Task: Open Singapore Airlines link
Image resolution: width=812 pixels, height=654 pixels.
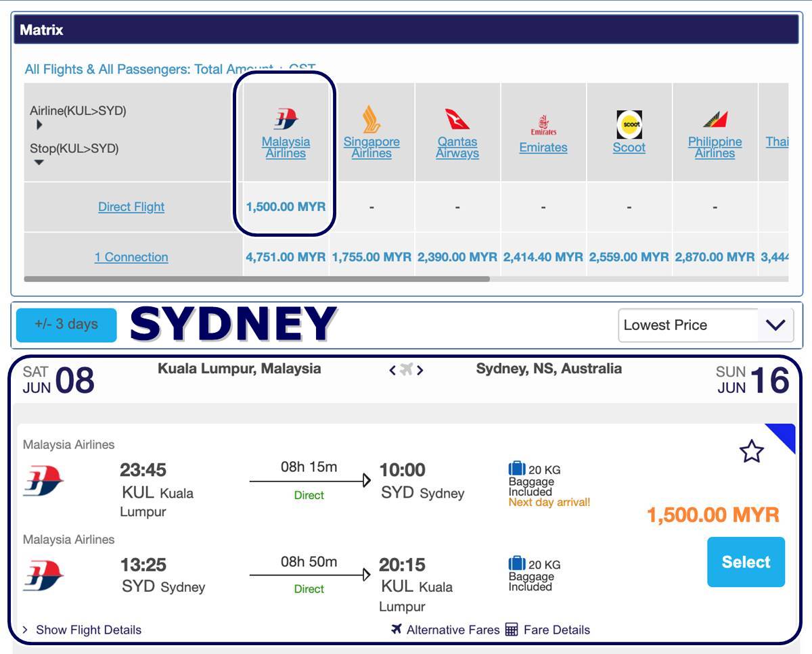Action: (x=371, y=147)
